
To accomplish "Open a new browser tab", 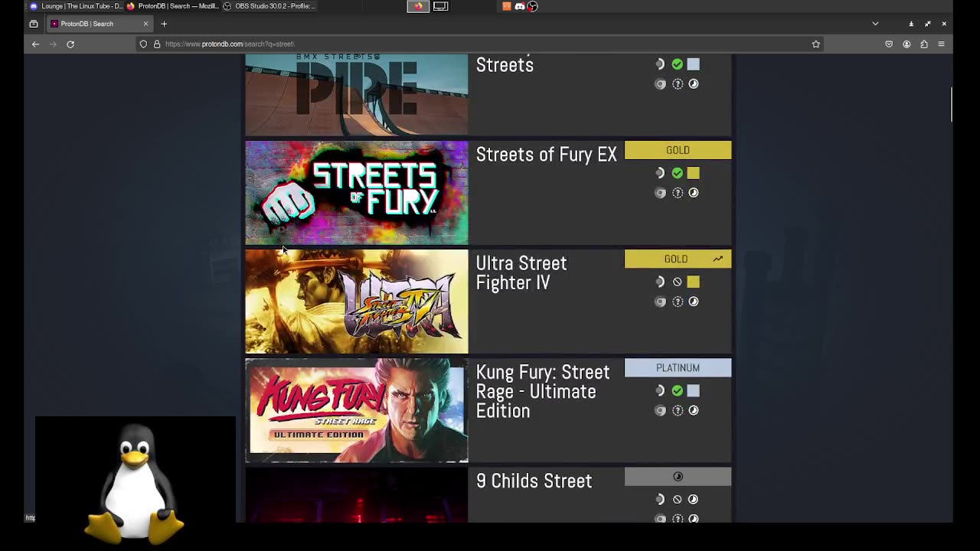I will pos(164,24).
